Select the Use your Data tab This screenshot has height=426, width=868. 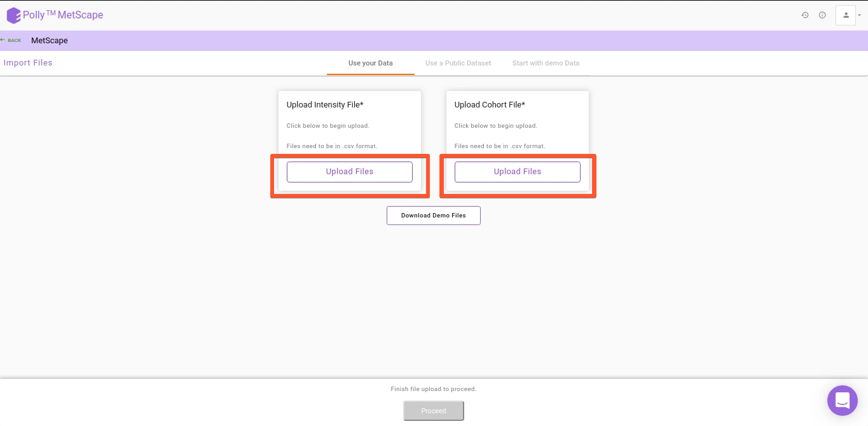(371, 64)
